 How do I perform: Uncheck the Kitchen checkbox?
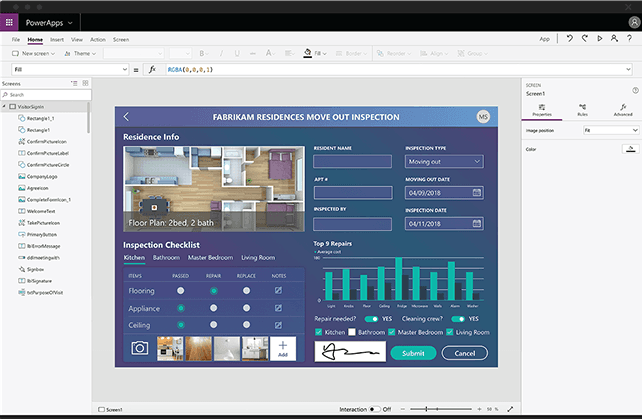[319, 332]
